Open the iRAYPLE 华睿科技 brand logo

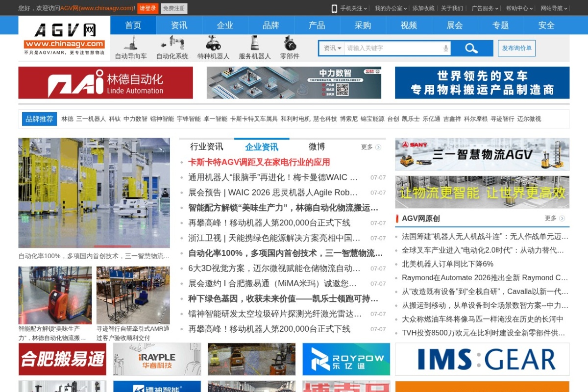coord(157,359)
